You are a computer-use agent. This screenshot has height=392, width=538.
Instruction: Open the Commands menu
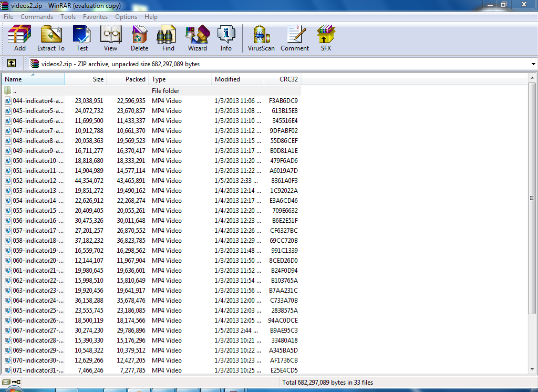click(37, 16)
